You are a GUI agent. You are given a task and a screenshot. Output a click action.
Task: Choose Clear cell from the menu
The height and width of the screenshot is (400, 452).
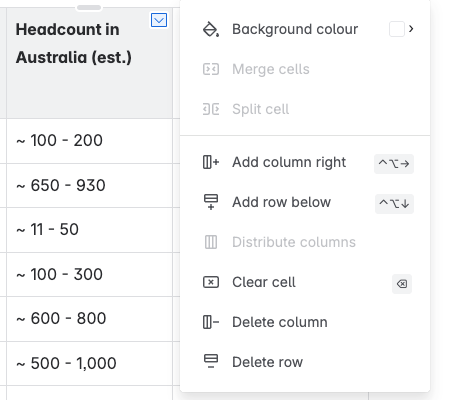tap(305, 282)
